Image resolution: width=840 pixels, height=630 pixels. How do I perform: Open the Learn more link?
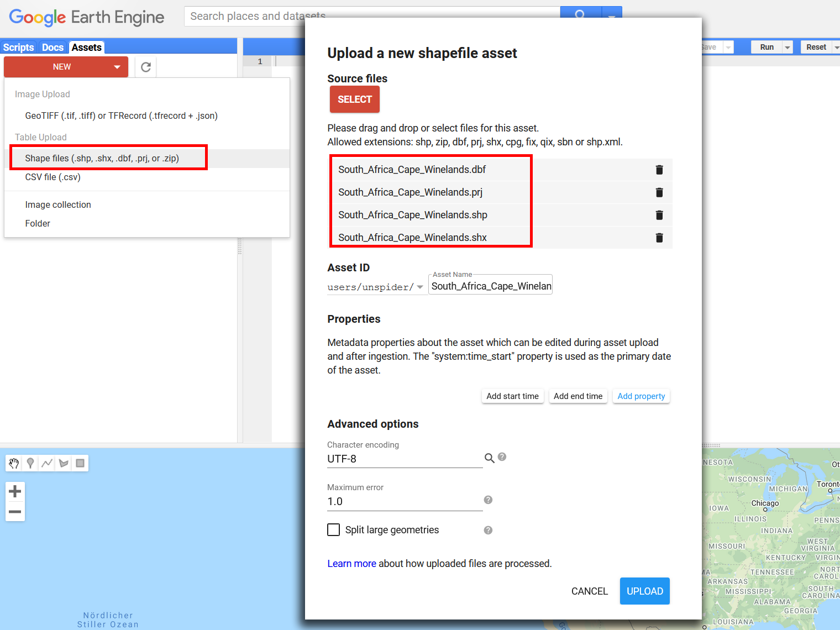coord(351,564)
